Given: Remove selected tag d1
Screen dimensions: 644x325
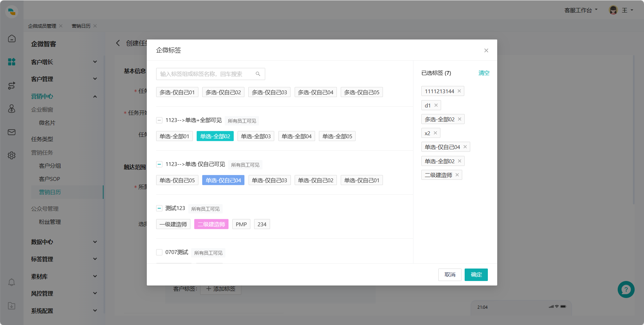Looking at the screenshot, I should coord(436,105).
